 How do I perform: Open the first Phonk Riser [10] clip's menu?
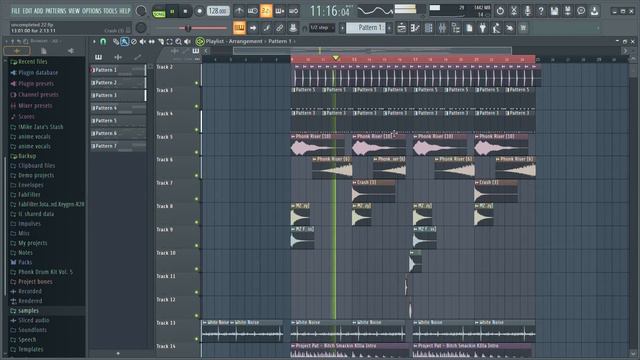pos(293,136)
